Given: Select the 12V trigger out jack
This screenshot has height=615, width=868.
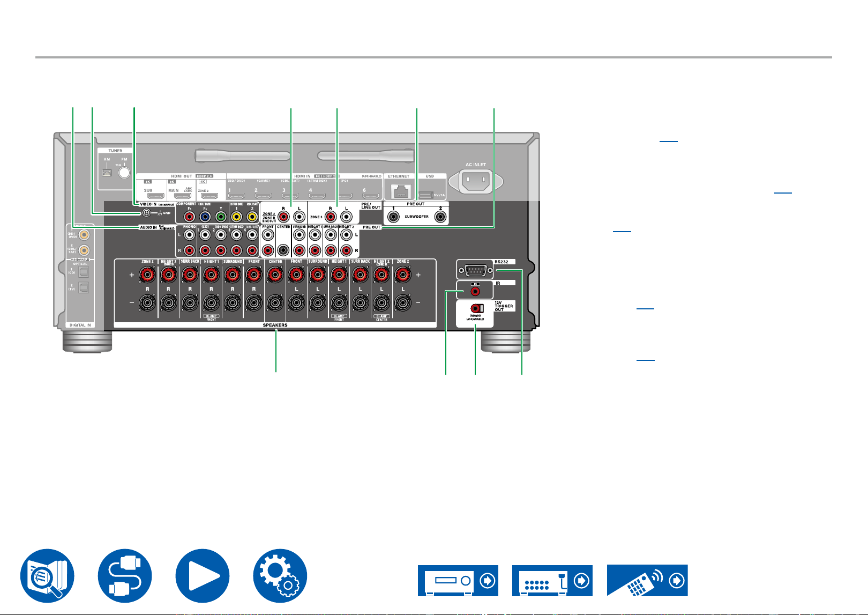Looking at the screenshot, I should (x=477, y=309).
